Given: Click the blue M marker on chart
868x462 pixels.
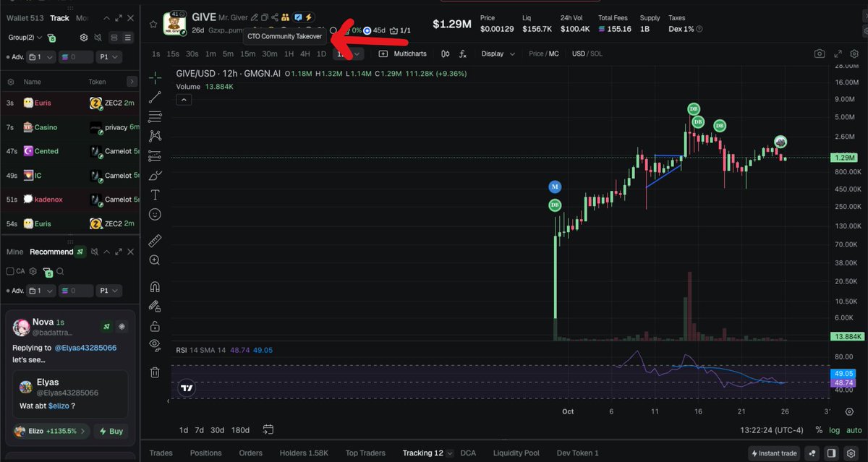Looking at the screenshot, I should click(555, 187).
